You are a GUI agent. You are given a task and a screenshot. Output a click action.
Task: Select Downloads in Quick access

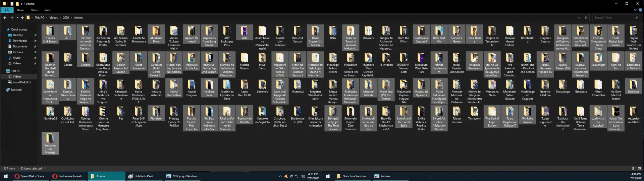20,41
